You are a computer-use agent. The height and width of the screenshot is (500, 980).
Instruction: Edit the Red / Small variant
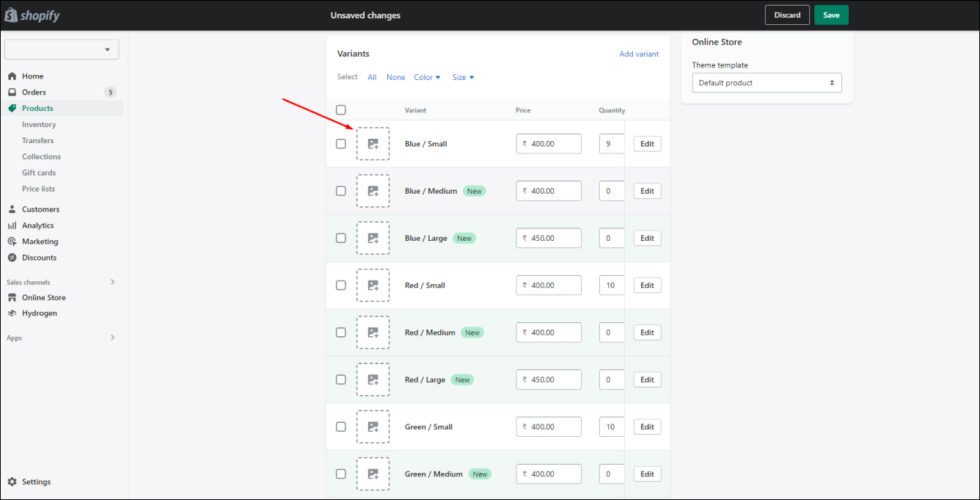point(647,285)
